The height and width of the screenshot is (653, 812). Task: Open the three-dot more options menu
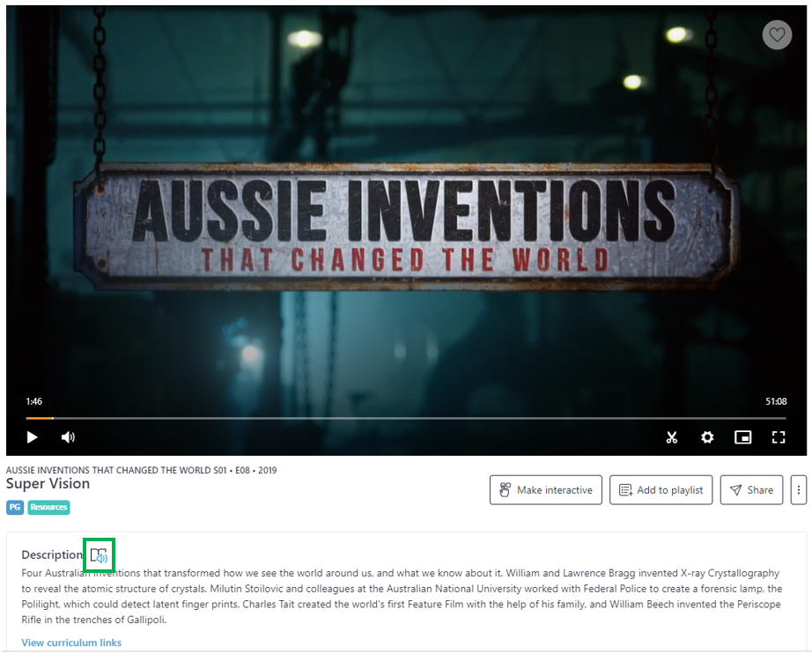tap(799, 489)
